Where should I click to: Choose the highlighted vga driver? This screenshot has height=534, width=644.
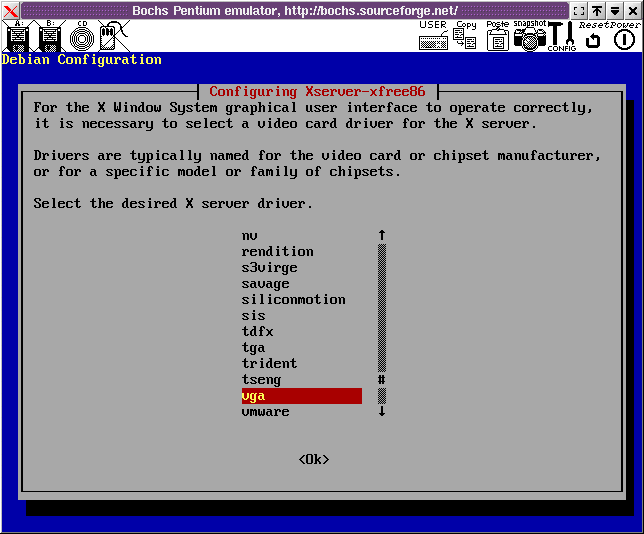300,396
